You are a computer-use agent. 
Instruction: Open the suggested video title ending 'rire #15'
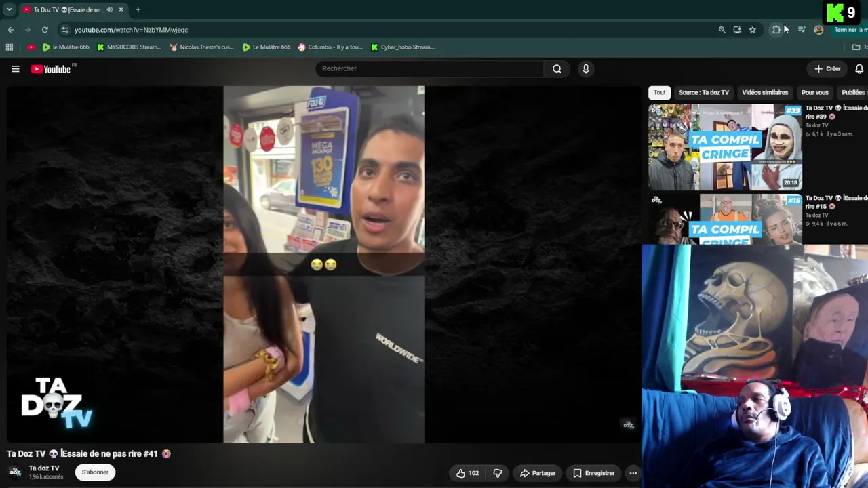pyautogui.click(x=836, y=202)
